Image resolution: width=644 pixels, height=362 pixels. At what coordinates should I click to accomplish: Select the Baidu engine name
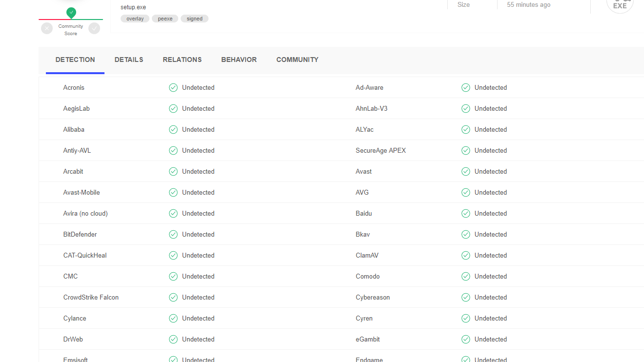(364, 213)
